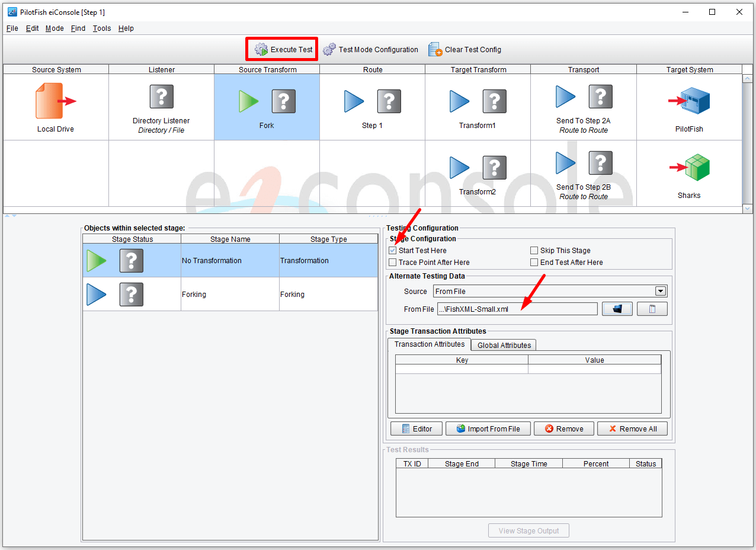Click the question-mark icon for Step 1
Screen dimensions: 756x550
pyautogui.click(x=389, y=101)
